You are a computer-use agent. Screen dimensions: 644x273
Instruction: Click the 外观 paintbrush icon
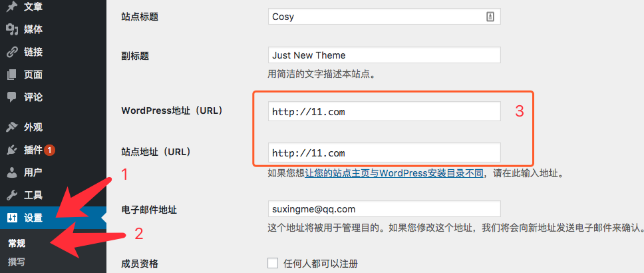click(12, 127)
